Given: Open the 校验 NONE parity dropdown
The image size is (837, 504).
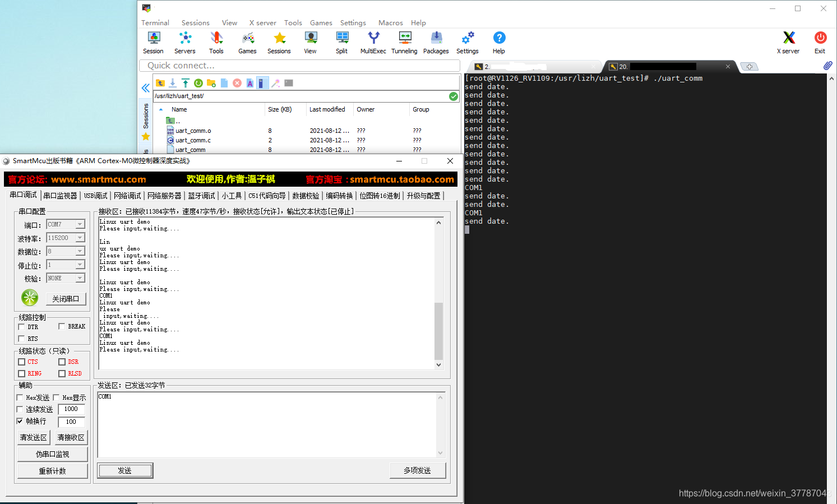Looking at the screenshot, I should click(x=80, y=278).
